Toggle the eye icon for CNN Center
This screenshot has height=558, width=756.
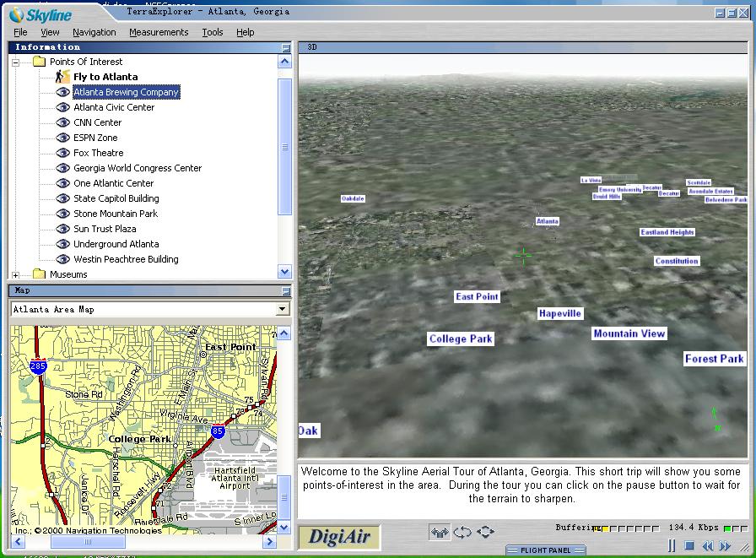(62, 122)
